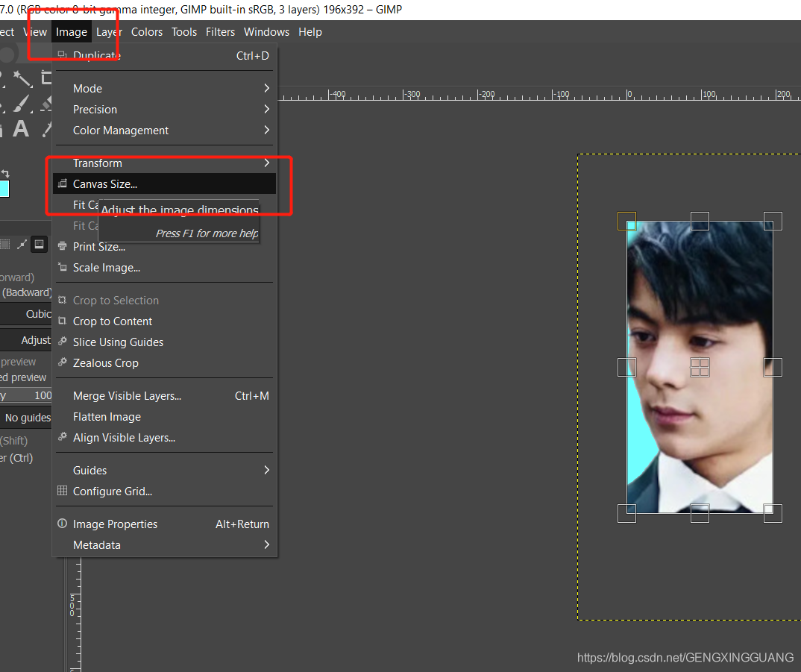801x672 pixels.
Task: Choose Merge Visible Layers
Action: (165, 396)
